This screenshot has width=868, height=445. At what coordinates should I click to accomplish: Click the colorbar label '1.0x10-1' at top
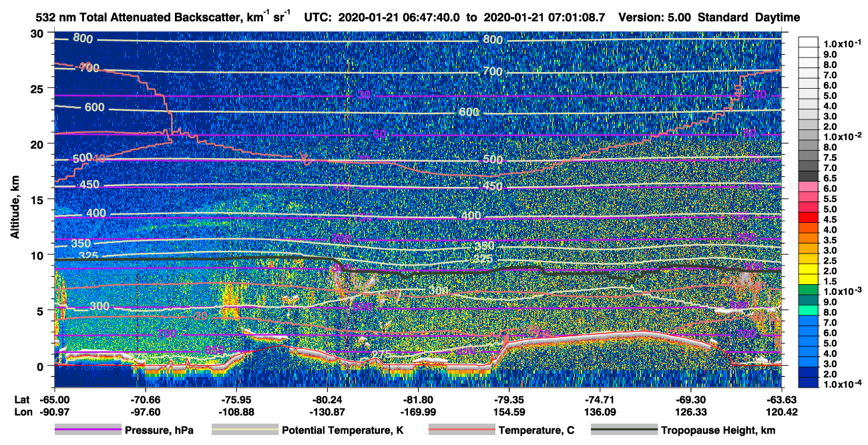[x=843, y=43]
